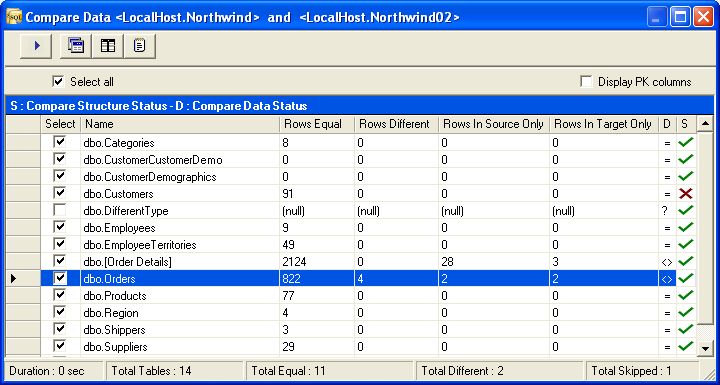
Task: Check the dbo.DifferentType select checkbox
Action: tap(60, 210)
